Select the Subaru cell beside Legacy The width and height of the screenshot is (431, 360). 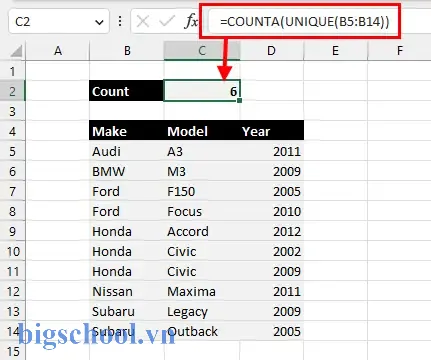tap(127, 311)
